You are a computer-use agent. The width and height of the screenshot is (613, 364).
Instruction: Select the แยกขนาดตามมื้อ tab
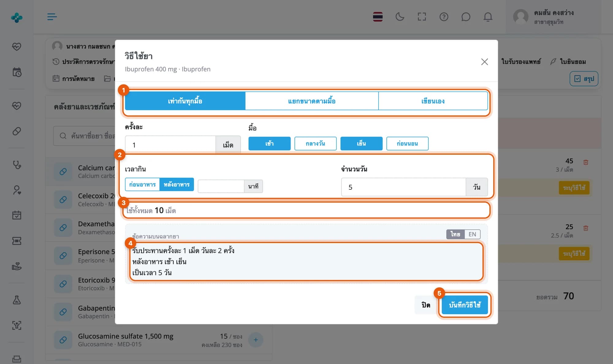click(x=312, y=101)
